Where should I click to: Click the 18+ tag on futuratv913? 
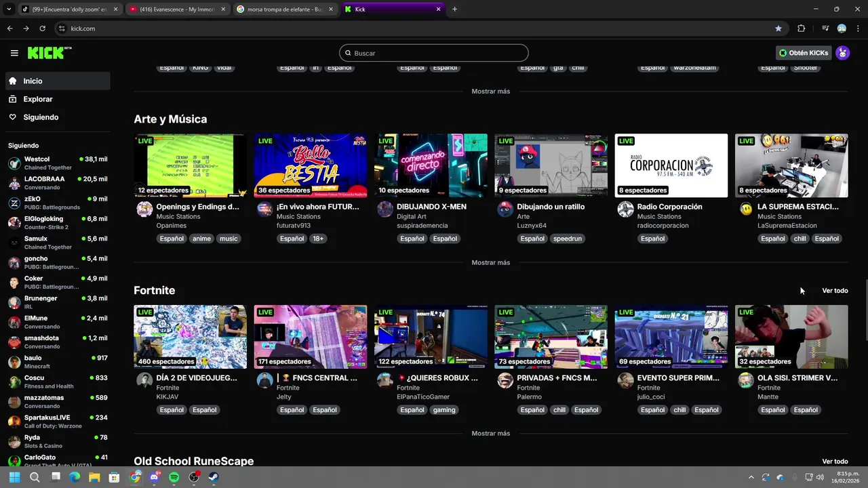pyautogui.click(x=318, y=239)
